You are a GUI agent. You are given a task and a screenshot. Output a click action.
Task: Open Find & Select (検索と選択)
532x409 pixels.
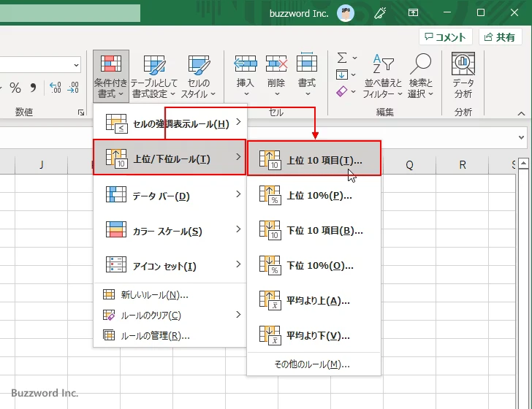point(421,76)
